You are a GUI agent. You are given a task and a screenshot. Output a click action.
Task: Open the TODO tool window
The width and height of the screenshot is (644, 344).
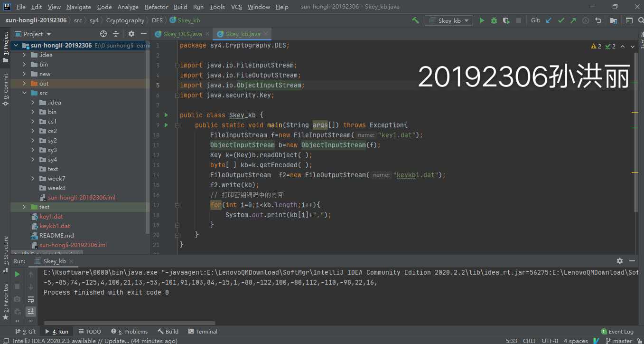click(x=90, y=332)
